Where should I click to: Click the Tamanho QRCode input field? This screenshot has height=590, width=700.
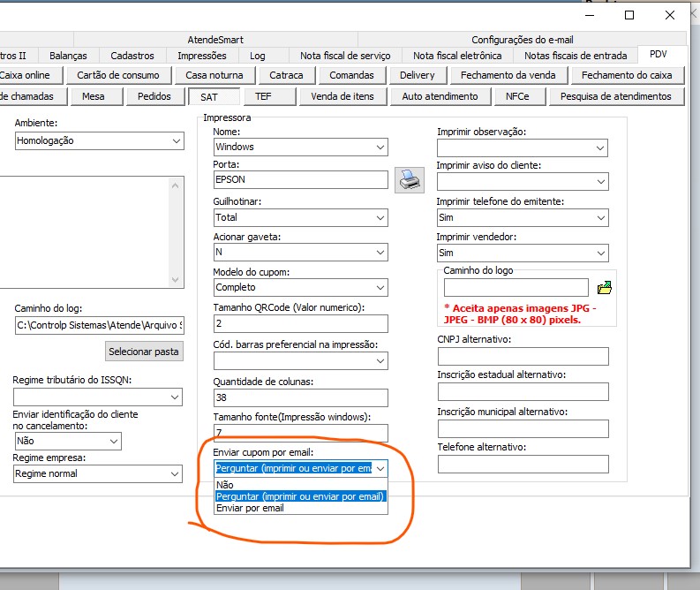(x=300, y=323)
